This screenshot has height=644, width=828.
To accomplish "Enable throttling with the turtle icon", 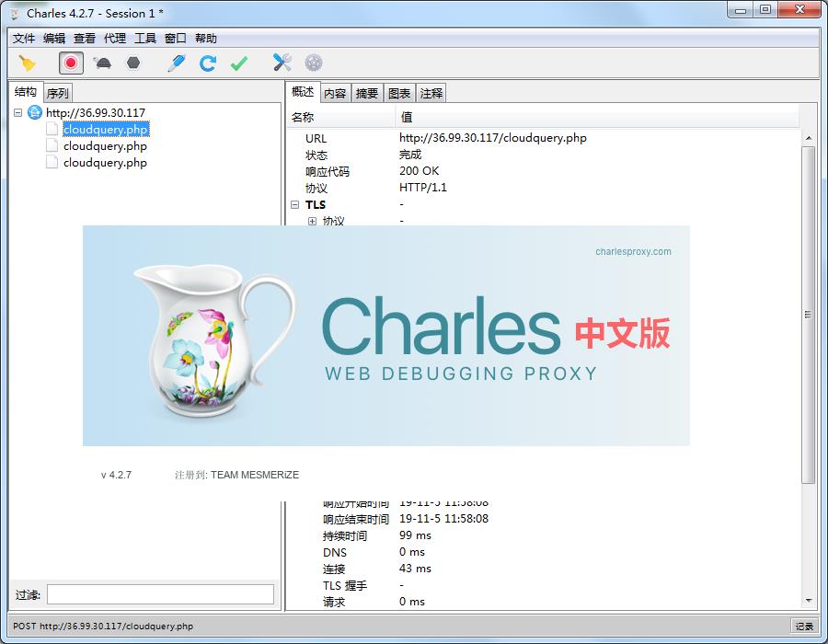I will coord(104,63).
